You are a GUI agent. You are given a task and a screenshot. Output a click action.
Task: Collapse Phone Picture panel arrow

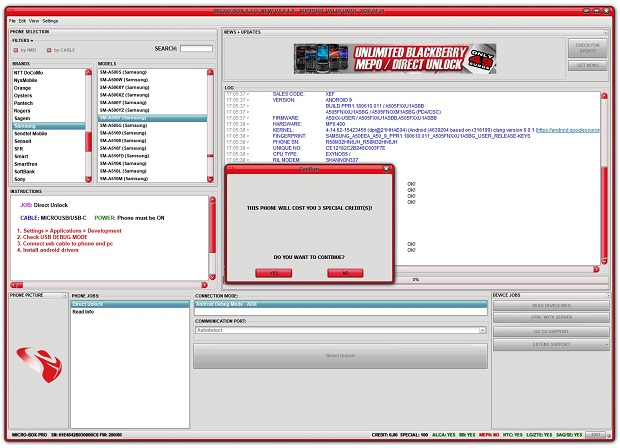[x=65, y=295]
